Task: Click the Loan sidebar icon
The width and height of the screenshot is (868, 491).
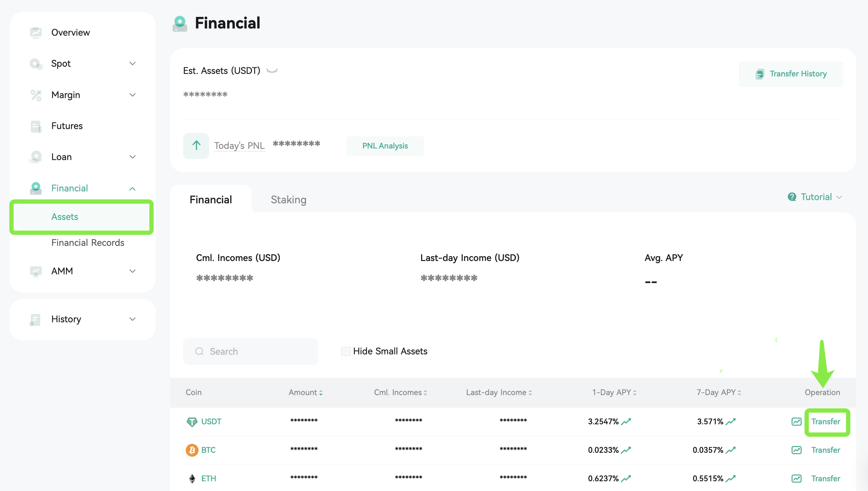Action: (36, 157)
